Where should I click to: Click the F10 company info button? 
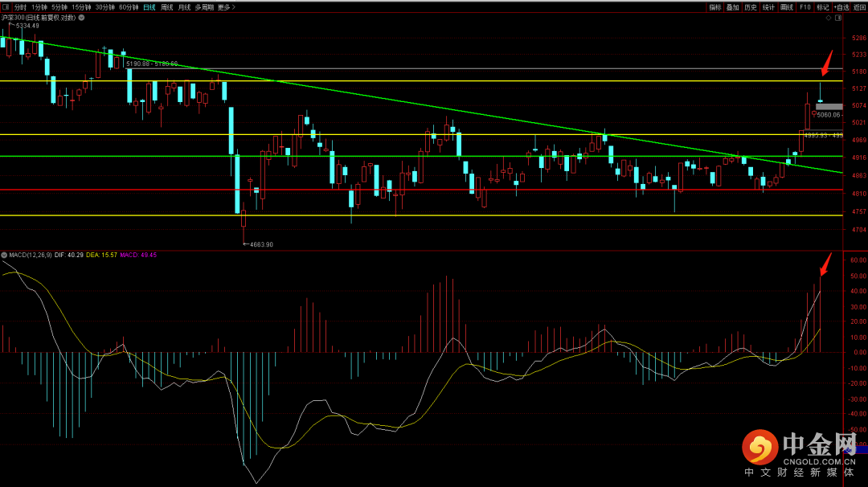pos(805,7)
